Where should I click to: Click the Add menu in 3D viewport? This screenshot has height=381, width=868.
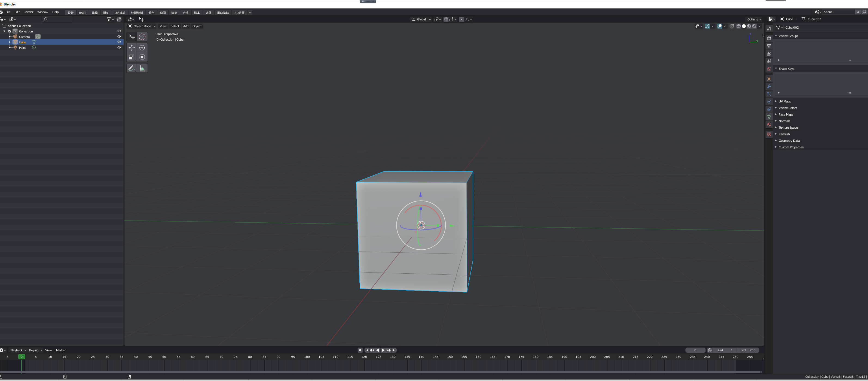point(186,26)
